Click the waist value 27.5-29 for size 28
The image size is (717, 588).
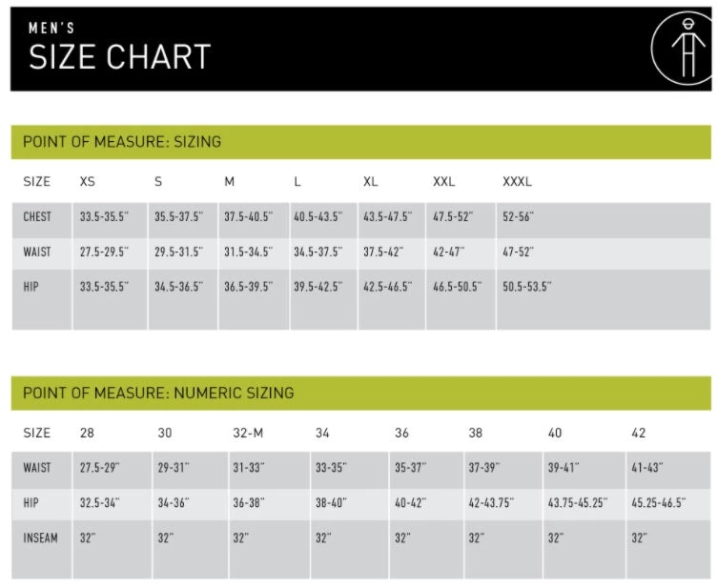(99, 468)
